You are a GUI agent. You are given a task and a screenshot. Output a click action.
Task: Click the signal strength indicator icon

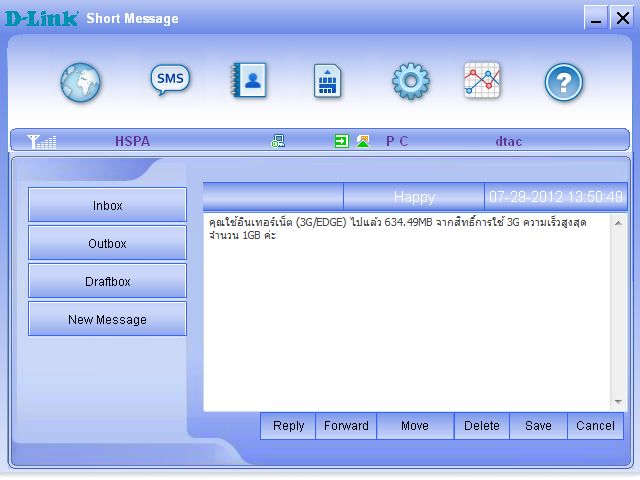42,142
